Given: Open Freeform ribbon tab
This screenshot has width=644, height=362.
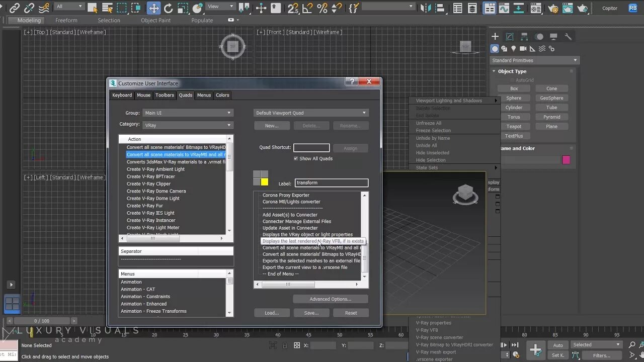Looking at the screenshot, I should click(66, 20).
